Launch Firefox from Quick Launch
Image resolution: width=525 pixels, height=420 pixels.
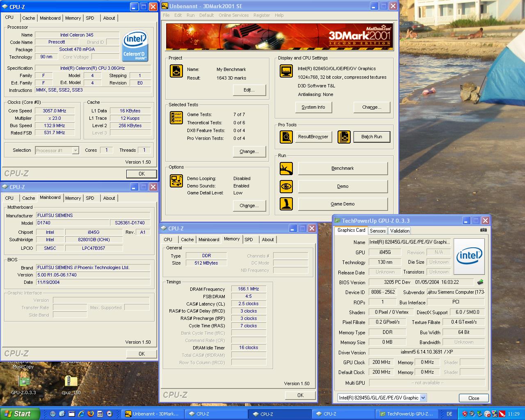[x=91, y=414]
